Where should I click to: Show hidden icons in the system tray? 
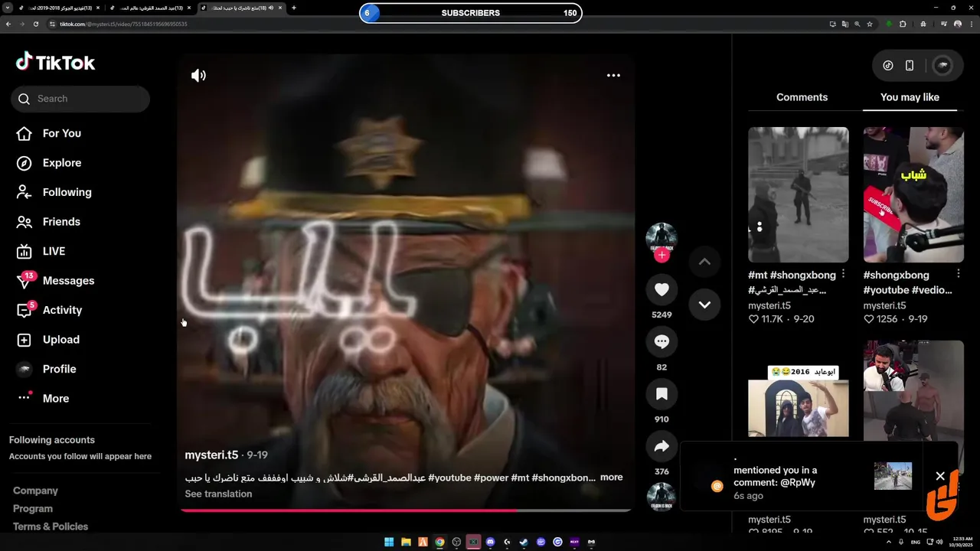(888, 542)
